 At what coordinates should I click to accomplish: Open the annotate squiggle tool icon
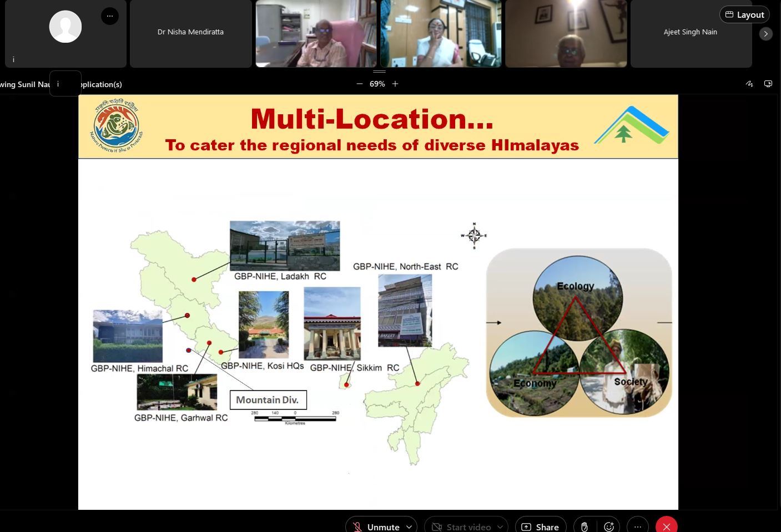(x=749, y=84)
